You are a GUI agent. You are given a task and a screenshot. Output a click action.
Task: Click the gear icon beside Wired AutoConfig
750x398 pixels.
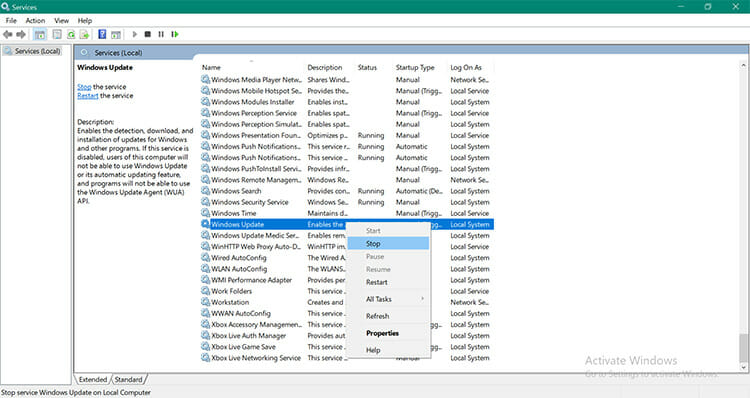(205, 258)
